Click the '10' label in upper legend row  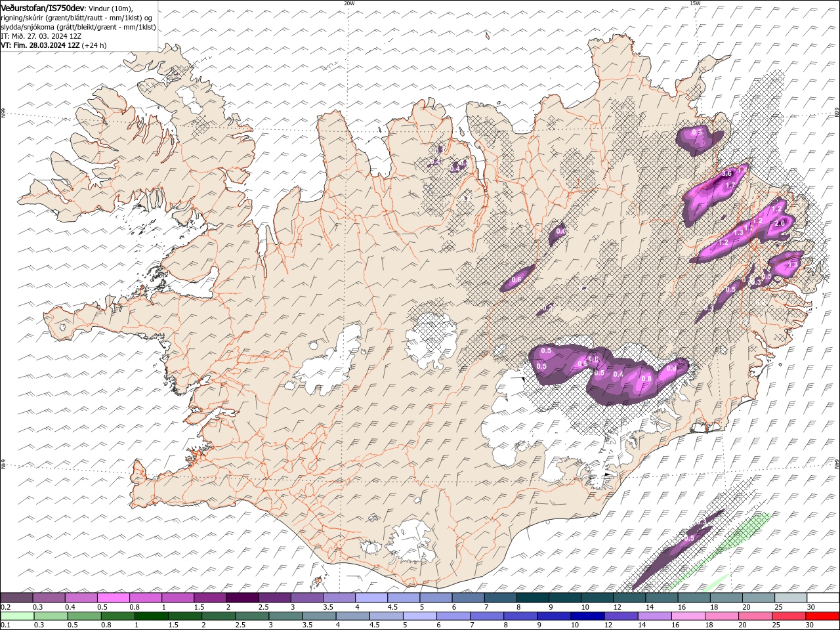(585, 607)
